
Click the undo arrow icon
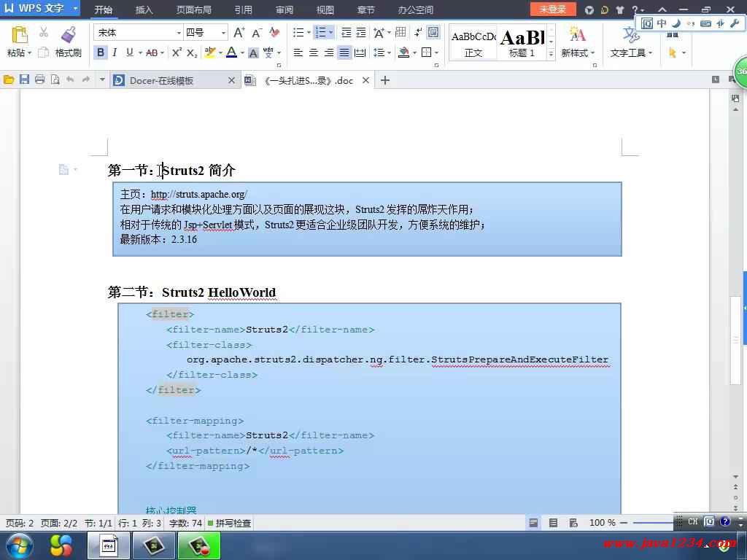(70, 80)
